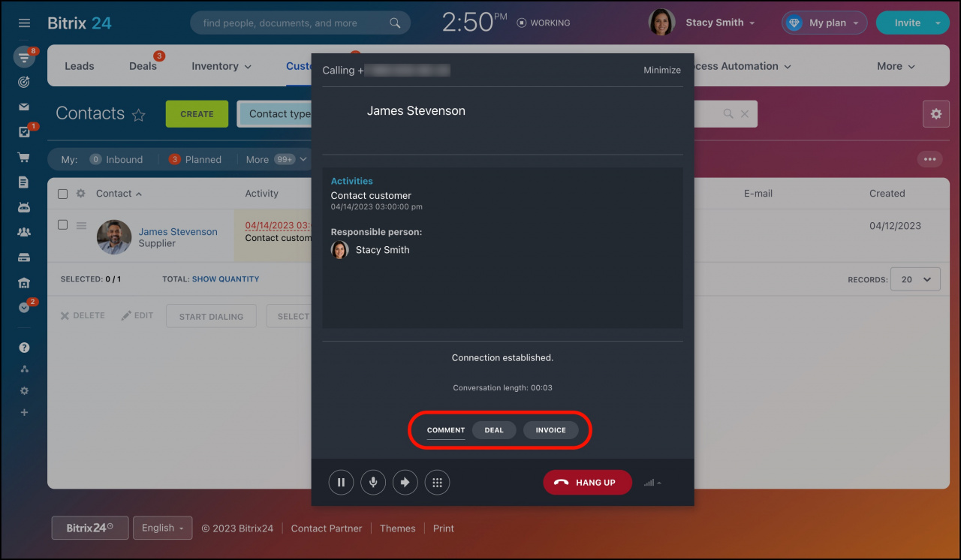Expand the connection signal quality indicator

tap(652, 483)
